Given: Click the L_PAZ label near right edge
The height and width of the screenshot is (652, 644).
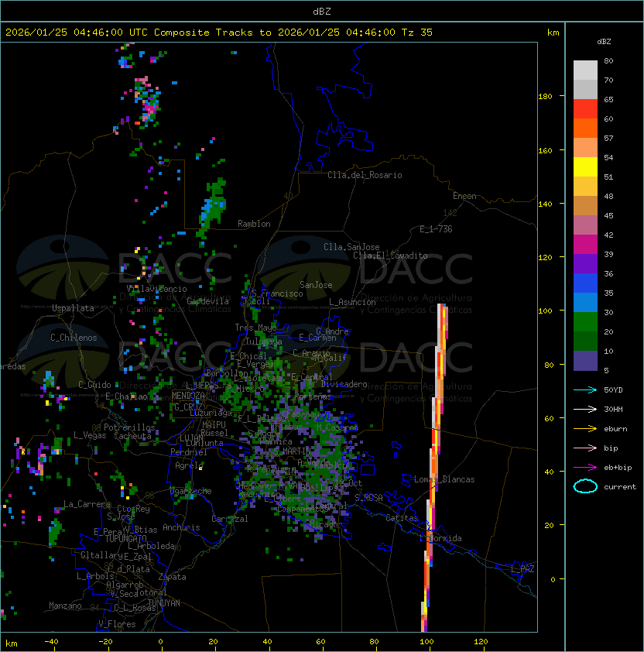Looking at the screenshot, I should pos(522,569).
